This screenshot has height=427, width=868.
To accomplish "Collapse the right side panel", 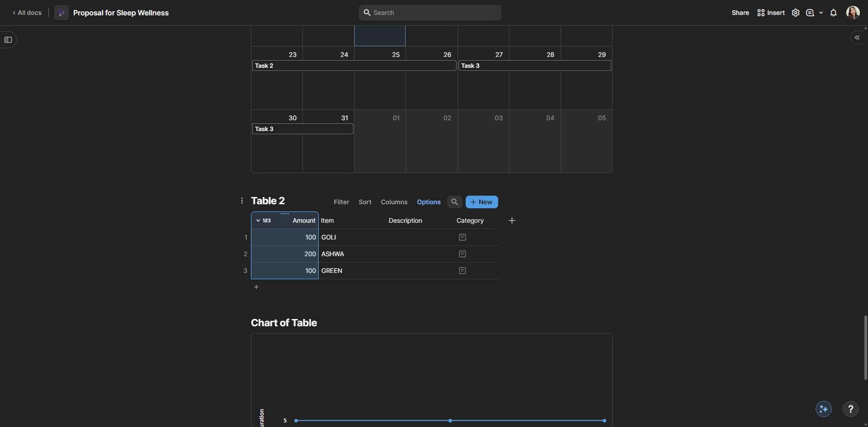I will [857, 38].
